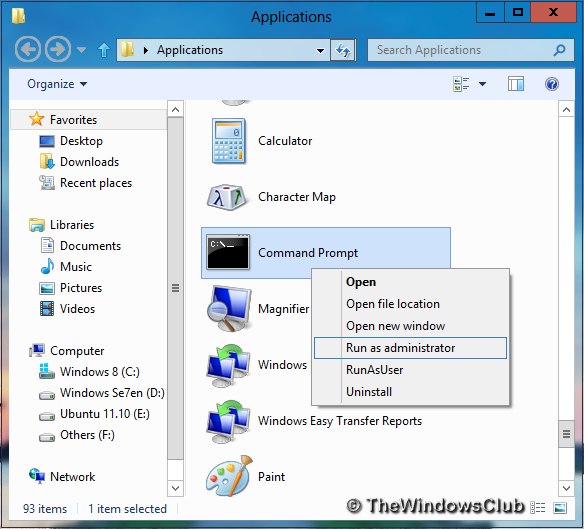Click the Character Map icon
Image resolution: width=584 pixels, height=529 pixels.
point(226,197)
